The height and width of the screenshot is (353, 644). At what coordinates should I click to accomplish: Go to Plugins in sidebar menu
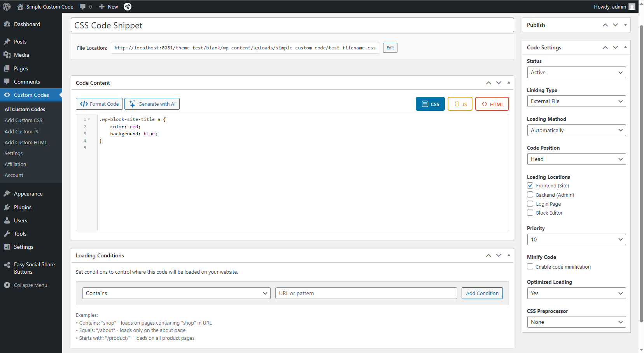[x=23, y=207]
